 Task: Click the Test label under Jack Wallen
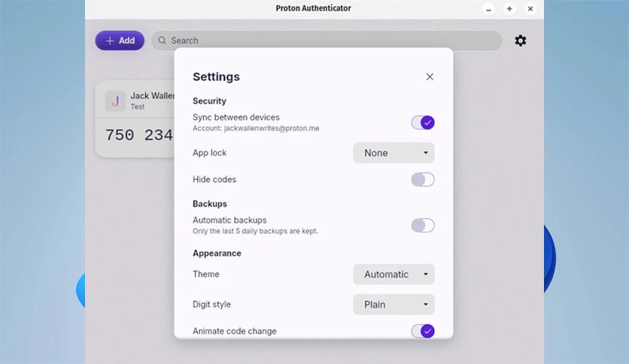click(138, 107)
